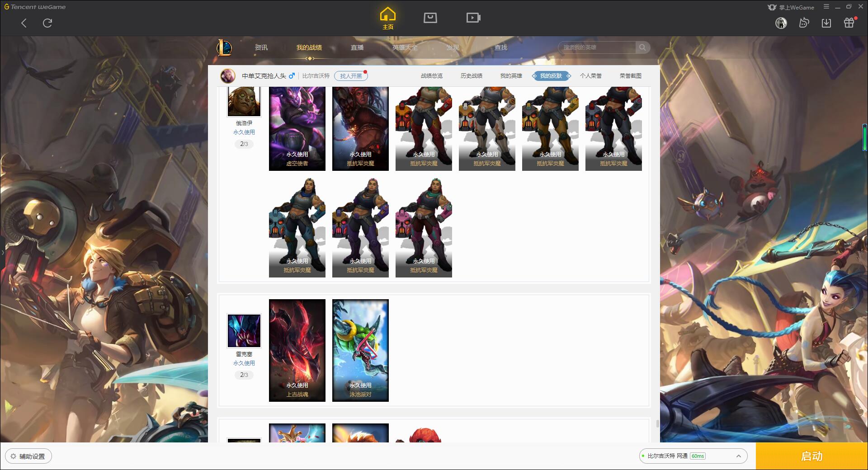868x470 pixels.
Task: Select the white-gray 抵抗军炎魔 chroma thumbnail
Action: pos(487,129)
